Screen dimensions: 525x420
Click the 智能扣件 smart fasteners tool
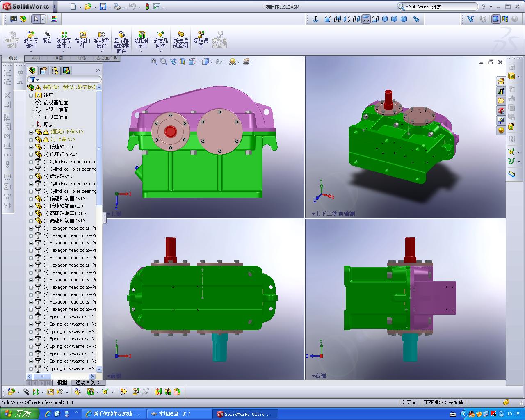pos(82,40)
